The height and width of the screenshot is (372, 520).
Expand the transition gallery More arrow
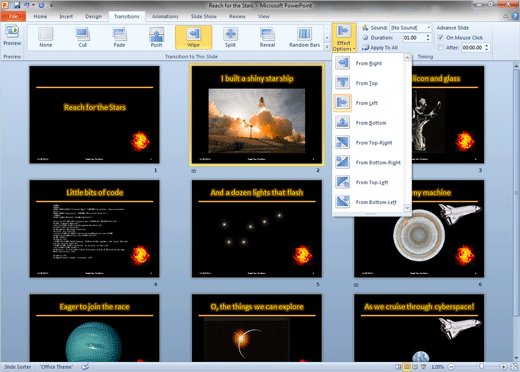pos(327,47)
